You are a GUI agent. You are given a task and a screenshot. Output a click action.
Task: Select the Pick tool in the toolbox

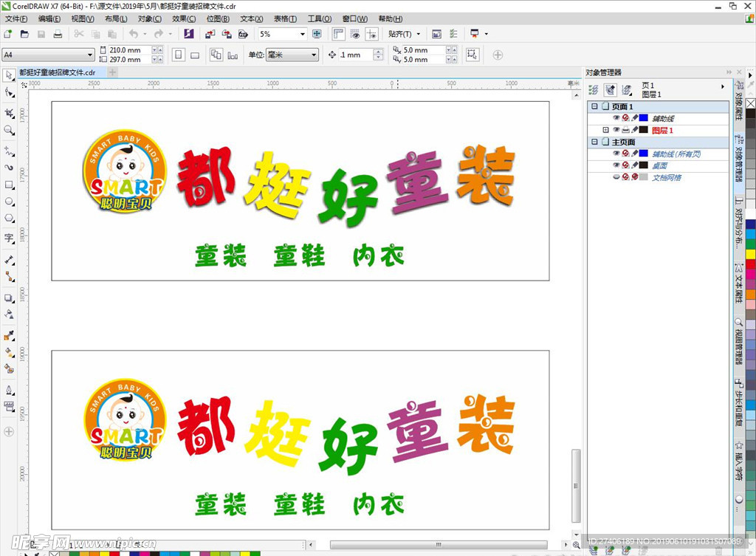(x=9, y=75)
